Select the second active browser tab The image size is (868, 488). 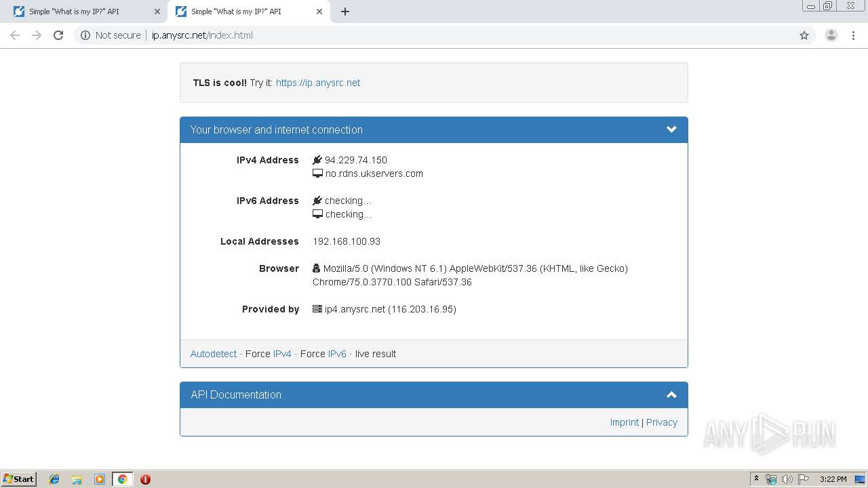249,12
